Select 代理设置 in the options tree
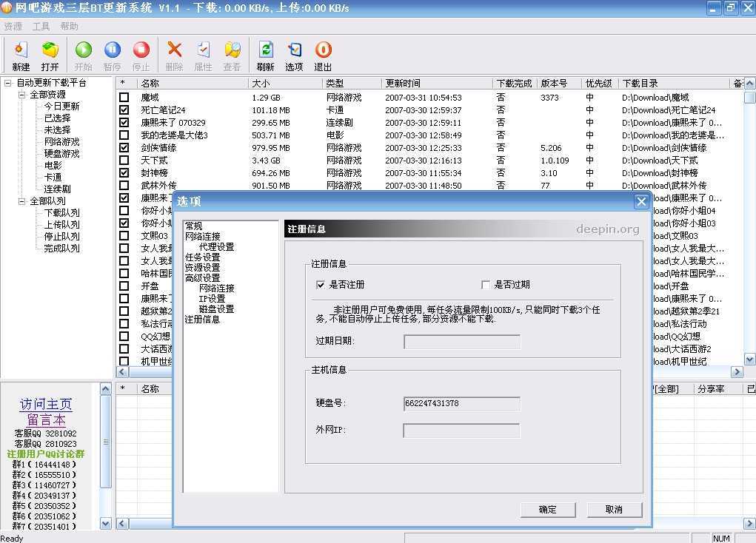 [x=216, y=246]
